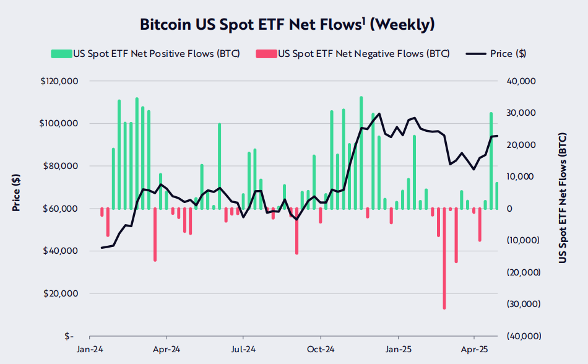This screenshot has width=588, height=364.
Task: Toggle the Net Positive Flows legend label
Action: point(157,54)
